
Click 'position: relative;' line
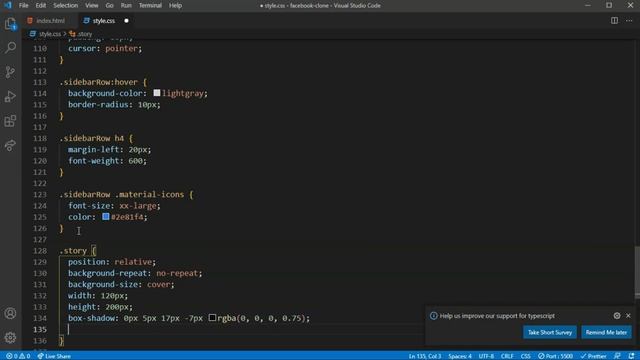(112, 262)
